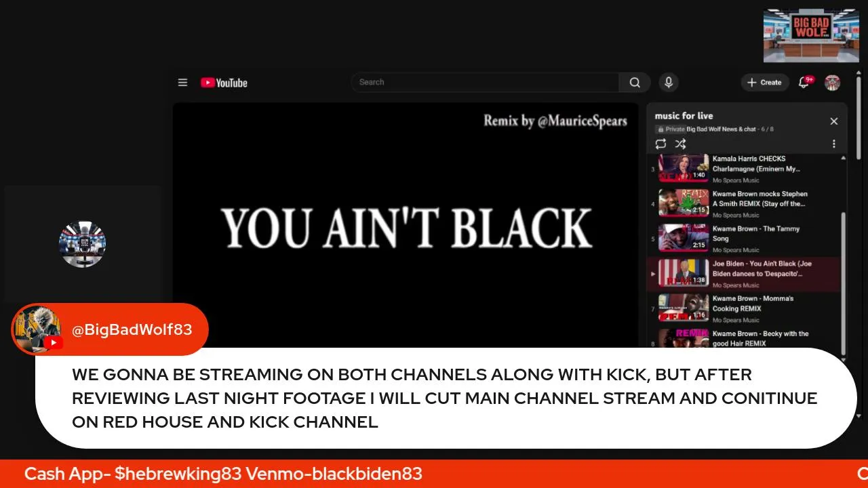Click the commenter's wolf avatar image
868x488 pixels.
(x=37, y=329)
